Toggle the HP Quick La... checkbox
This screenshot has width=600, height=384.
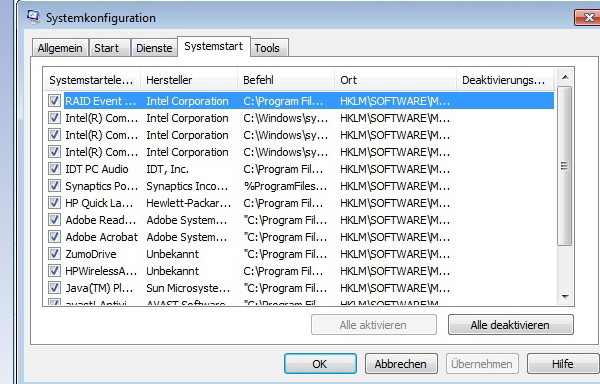[54, 203]
